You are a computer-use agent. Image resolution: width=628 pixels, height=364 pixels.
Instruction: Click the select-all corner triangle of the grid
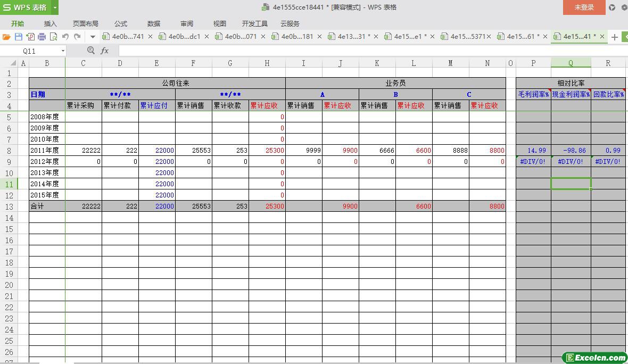pos(13,63)
